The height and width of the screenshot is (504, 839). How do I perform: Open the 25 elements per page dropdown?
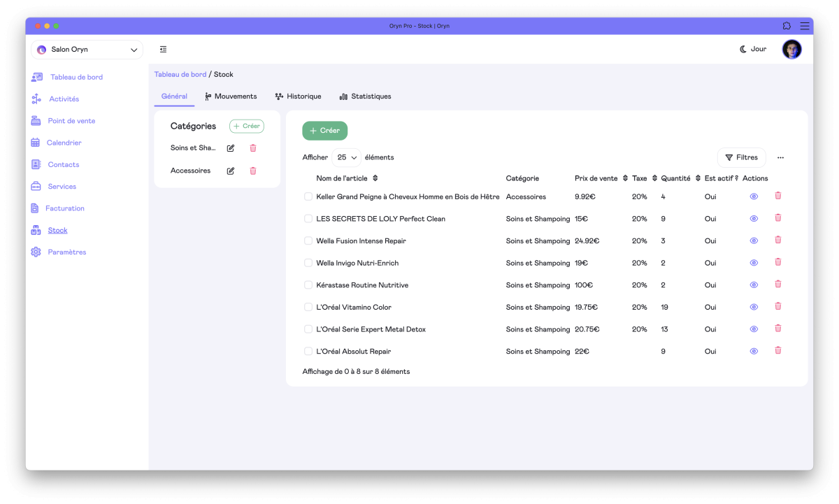point(347,158)
